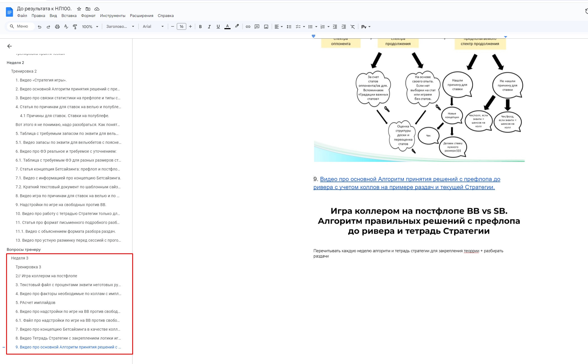Increase paragraph indent

(x=344, y=27)
